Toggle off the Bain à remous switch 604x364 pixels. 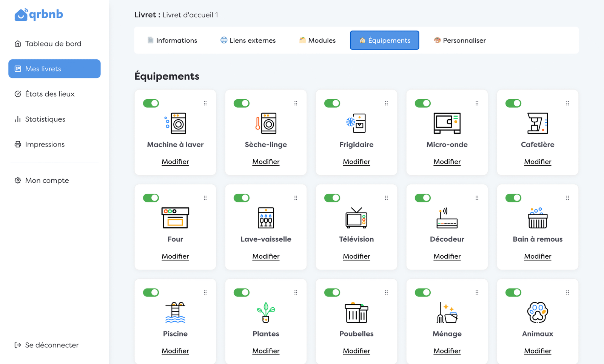pos(513,198)
